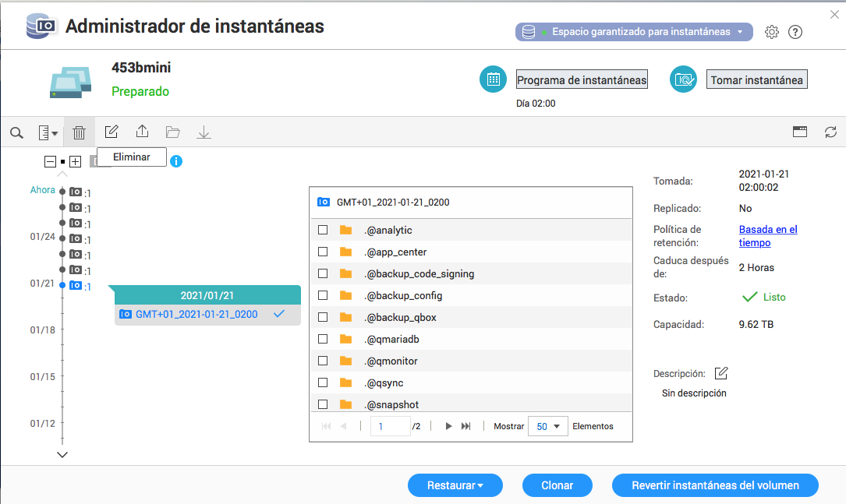Open the Espacio garantizado para instantáneas dropdown
This screenshot has width=846, height=504.
coord(634,32)
